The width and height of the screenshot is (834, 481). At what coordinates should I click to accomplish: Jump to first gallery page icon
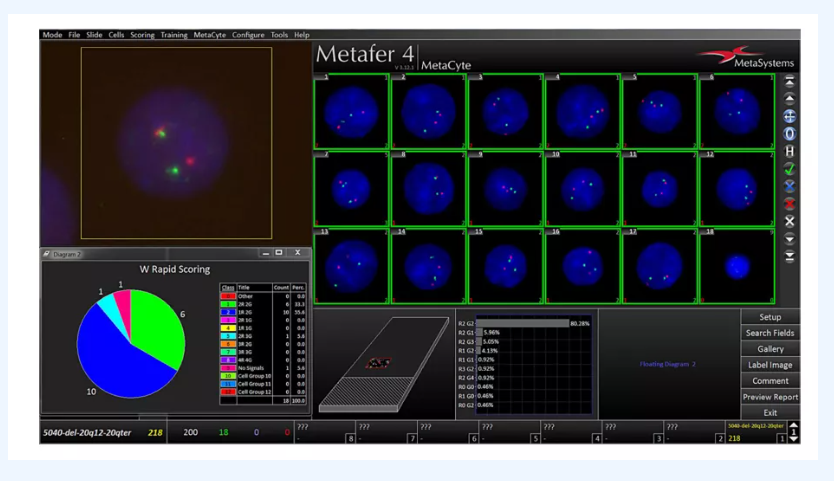(789, 81)
